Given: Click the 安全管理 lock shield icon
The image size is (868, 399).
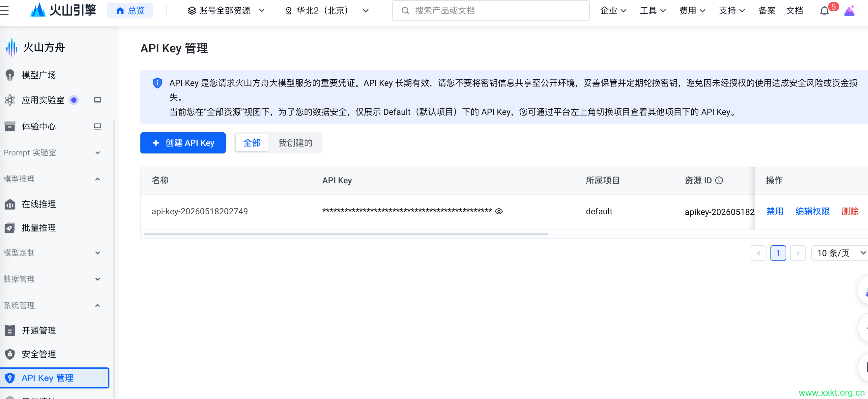Looking at the screenshot, I should (10, 354).
